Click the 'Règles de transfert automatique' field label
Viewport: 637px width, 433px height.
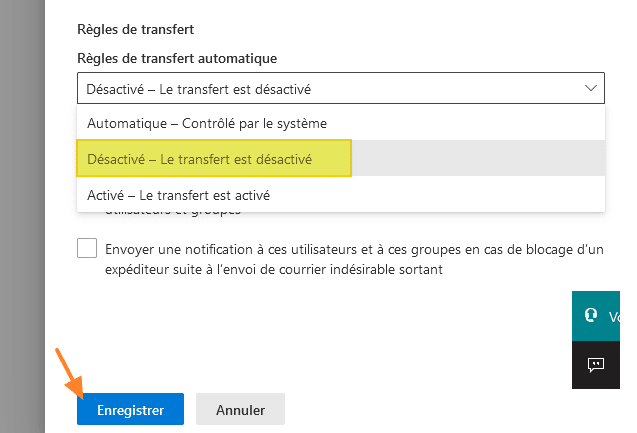click(x=177, y=59)
